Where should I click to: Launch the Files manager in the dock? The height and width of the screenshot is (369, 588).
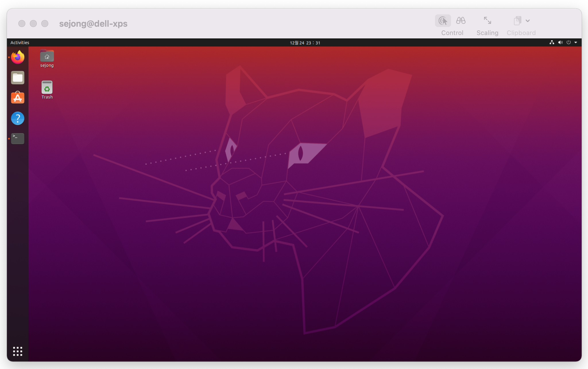click(x=18, y=77)
